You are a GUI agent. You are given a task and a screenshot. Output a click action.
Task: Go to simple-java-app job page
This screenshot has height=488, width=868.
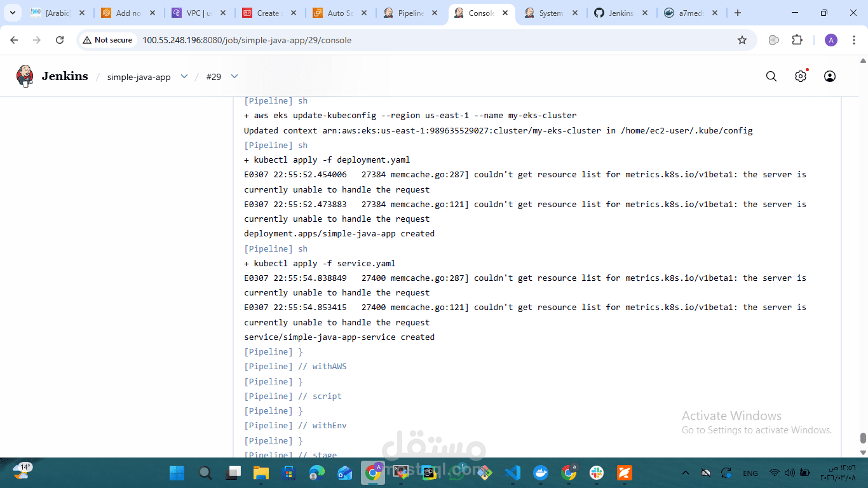coord(139,77)
